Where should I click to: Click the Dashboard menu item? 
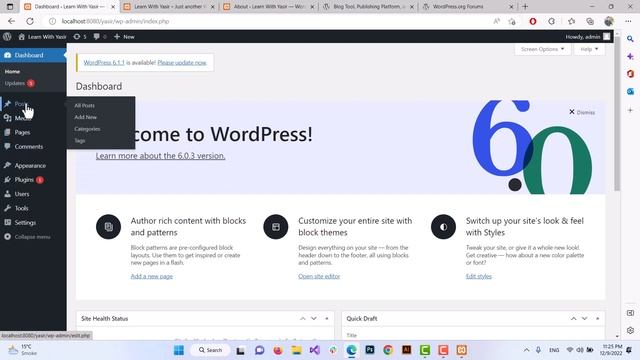click(x=33, y=55)
